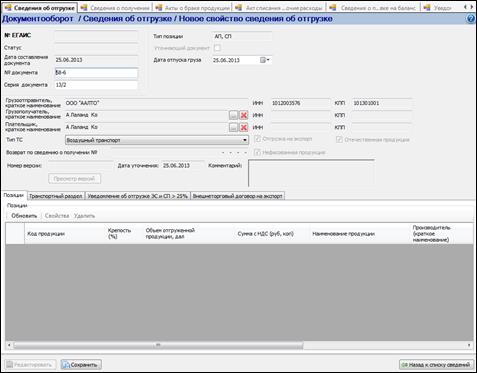Click the Дата уточнения field

pyautogui.click(x=183, y=165)
